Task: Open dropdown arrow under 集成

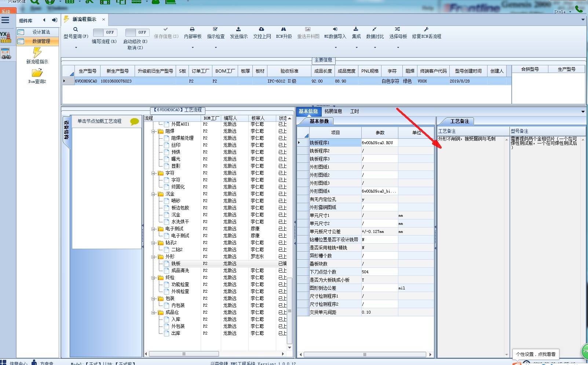Action: coord(356,48)
